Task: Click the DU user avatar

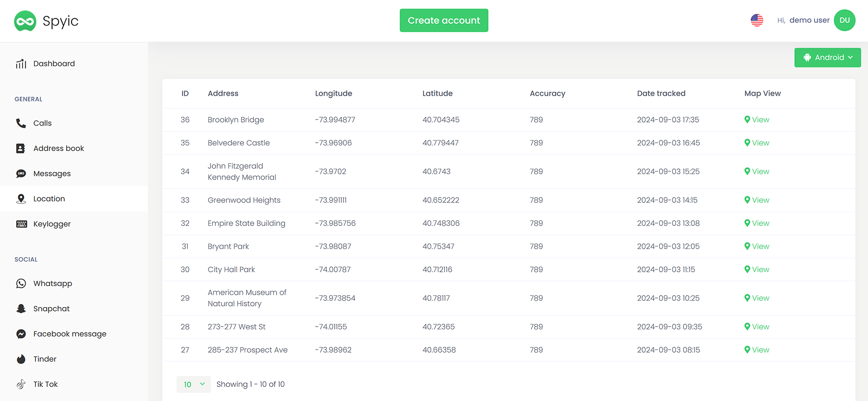Action: pos(845,20)
